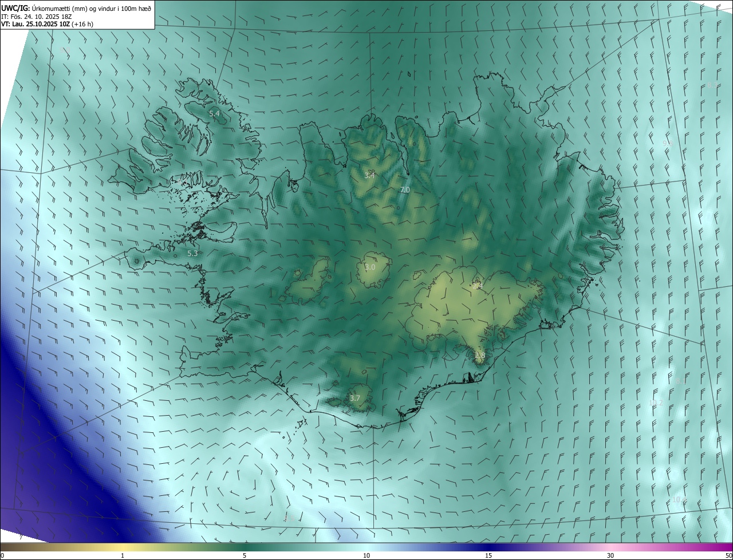Click the 5 tick label on the color scale

click(x=245, y=556)
